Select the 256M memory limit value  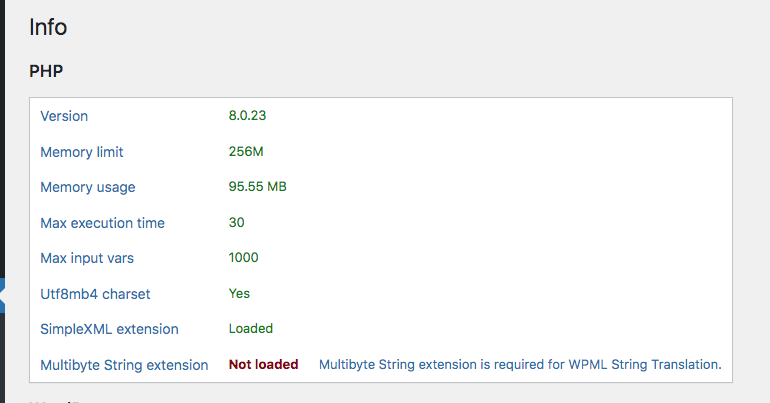(246, 152)
